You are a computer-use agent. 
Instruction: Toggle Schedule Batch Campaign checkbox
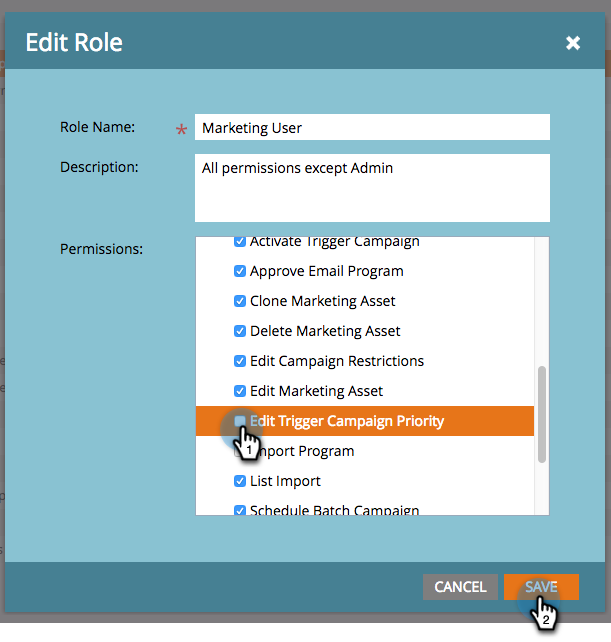pyautogui.click(x=240, y=510)
